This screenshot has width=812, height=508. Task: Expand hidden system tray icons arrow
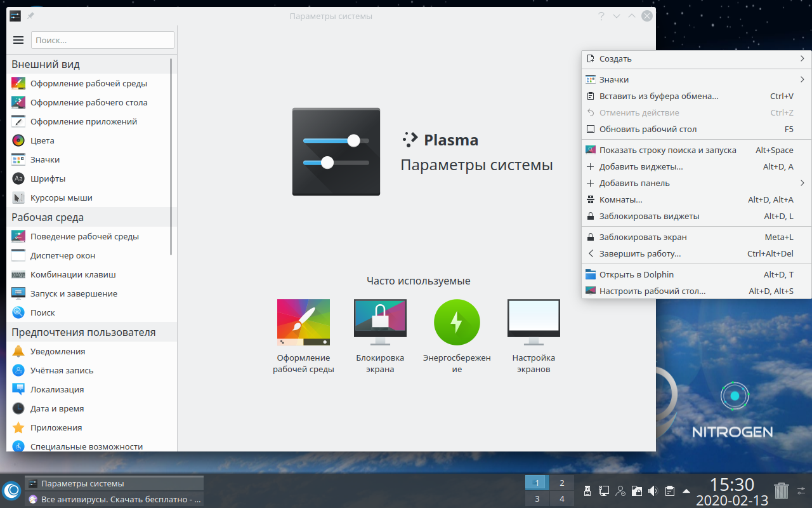(x=686, y=491)
